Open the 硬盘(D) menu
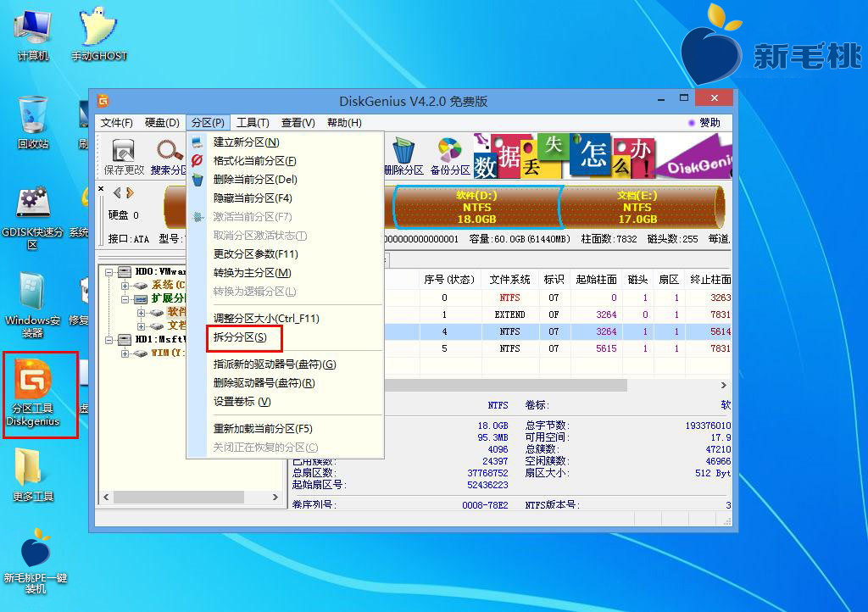Viewport: 868px width, 612px height. (x=162, y=123)
